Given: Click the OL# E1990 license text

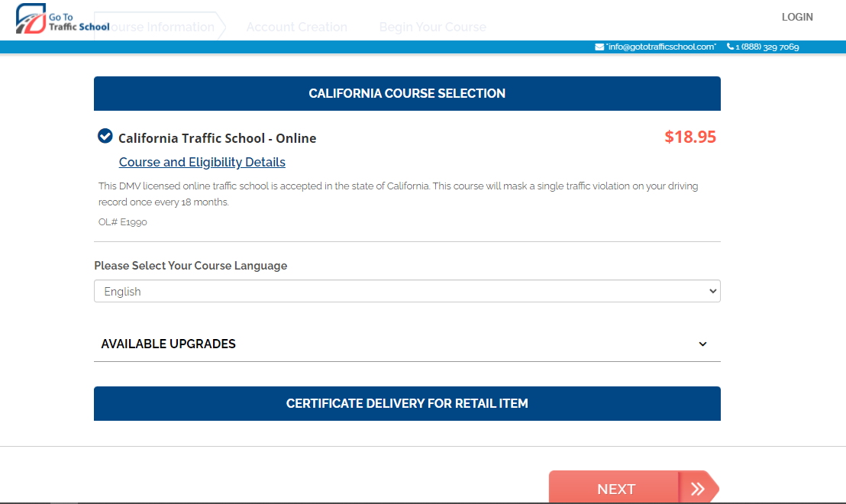Looking at the screenshot, I should point(122,221).
